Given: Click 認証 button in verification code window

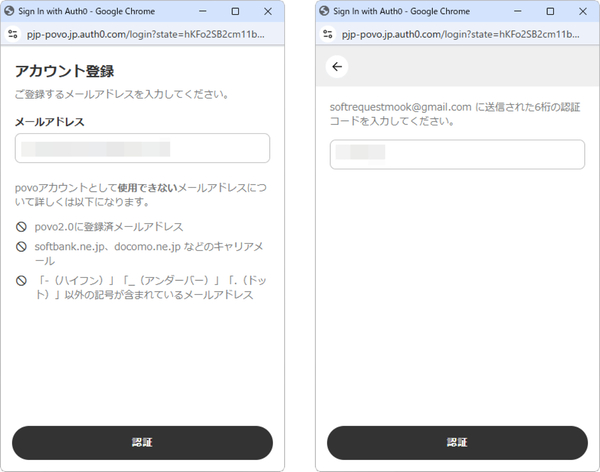Looking at the screenshot, I should tap(457, 443).
